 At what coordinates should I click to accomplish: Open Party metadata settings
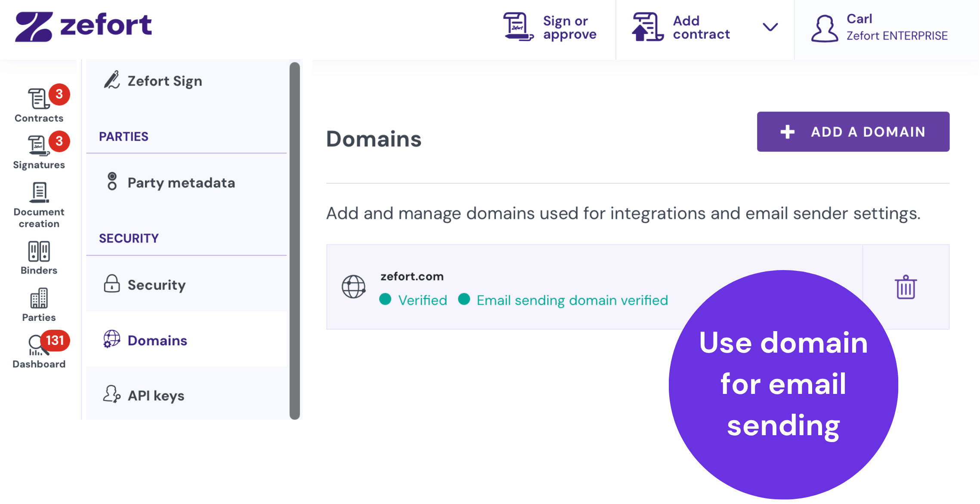[x=186, y=182]
